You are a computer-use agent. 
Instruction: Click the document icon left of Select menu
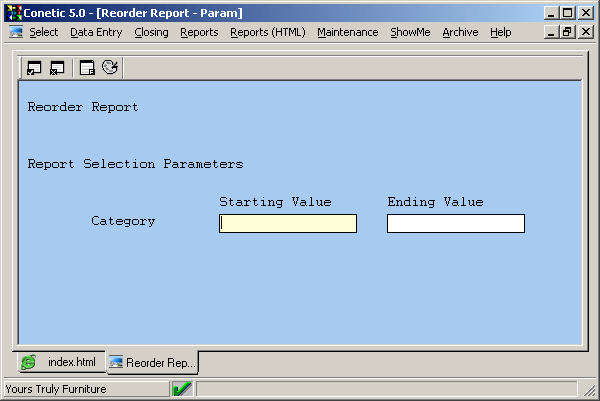pyautogui.click(x=16, y=32)
